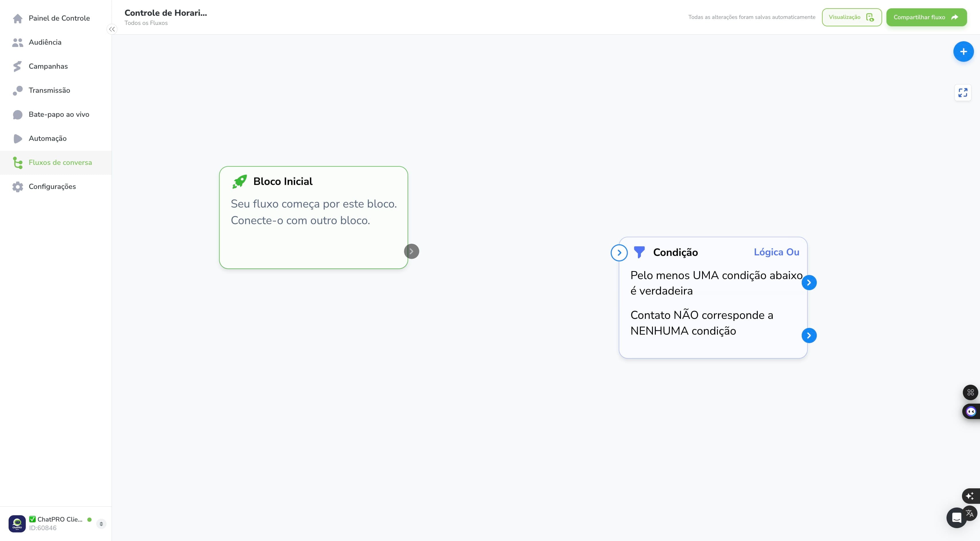This screenshot has height=541, width=980.
Task: Click the AI sparkle floating icon
Action: point(970,496)
